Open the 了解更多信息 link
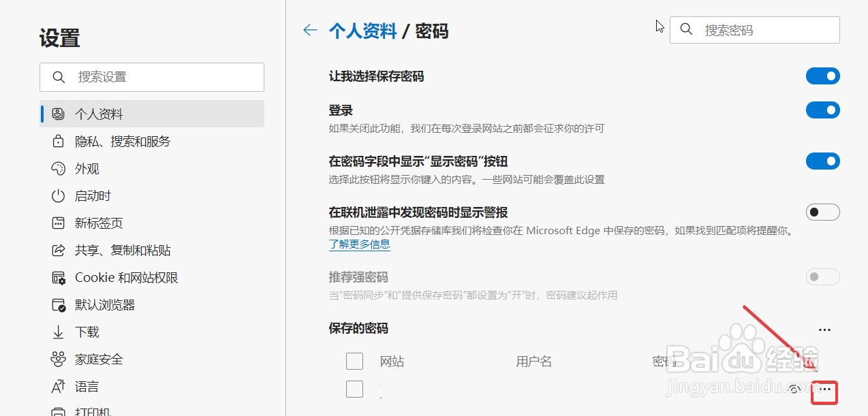 [x=359, y=244]
